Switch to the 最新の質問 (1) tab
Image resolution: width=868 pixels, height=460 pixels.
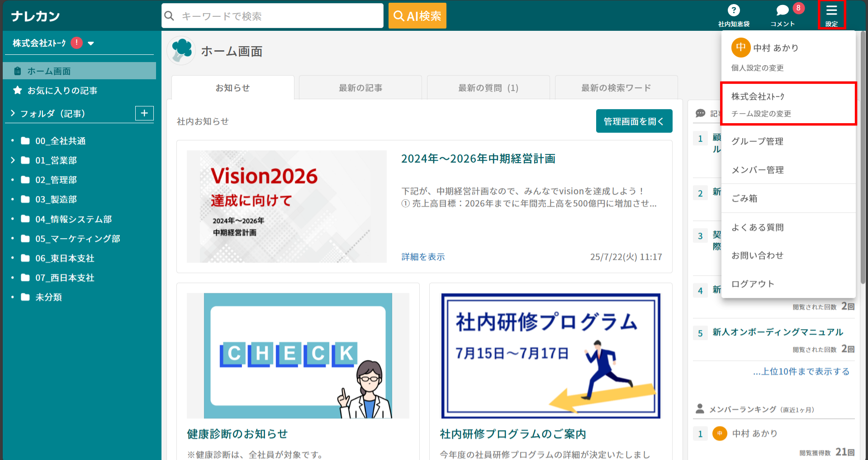click(488, 88)
